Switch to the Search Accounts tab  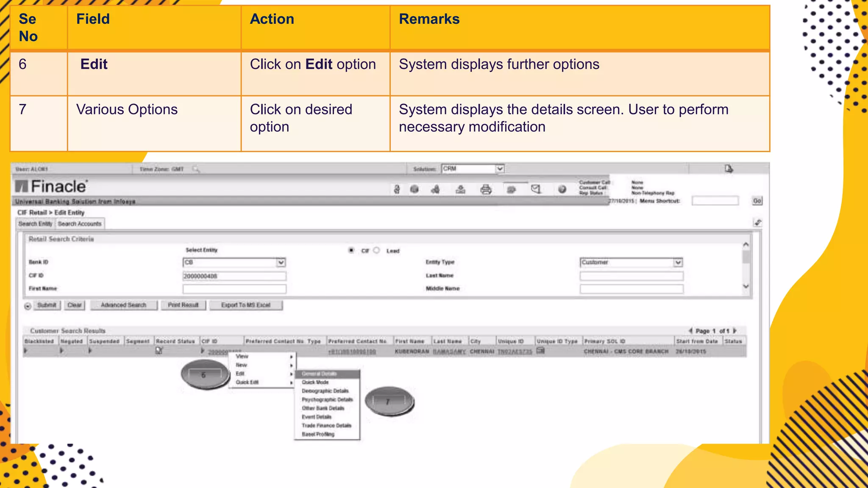(80, 224)
